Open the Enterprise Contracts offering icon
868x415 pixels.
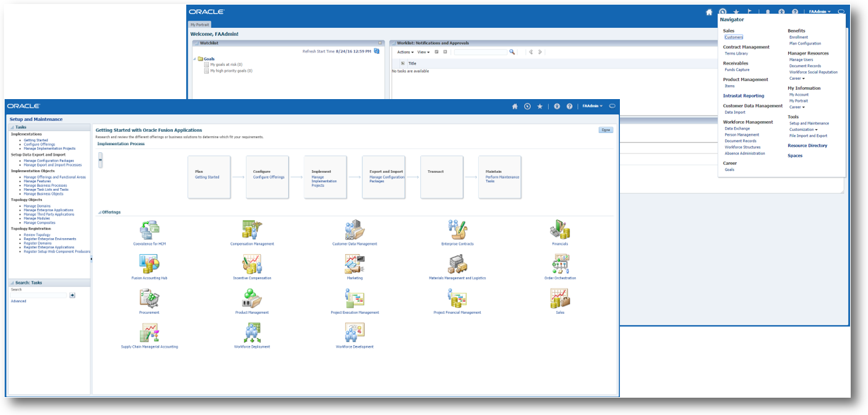click(x=458, y=230)
